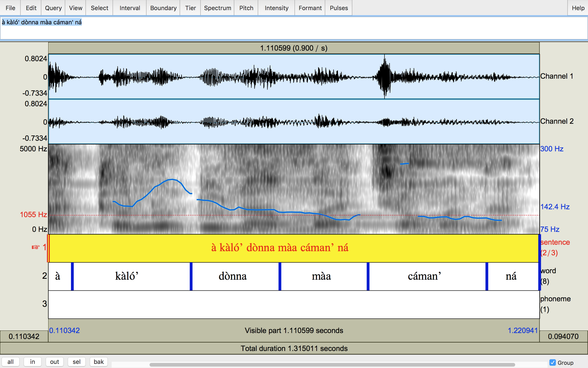
Task: Click the pointing hand icon on tier 1
Action: pos(36,247)
